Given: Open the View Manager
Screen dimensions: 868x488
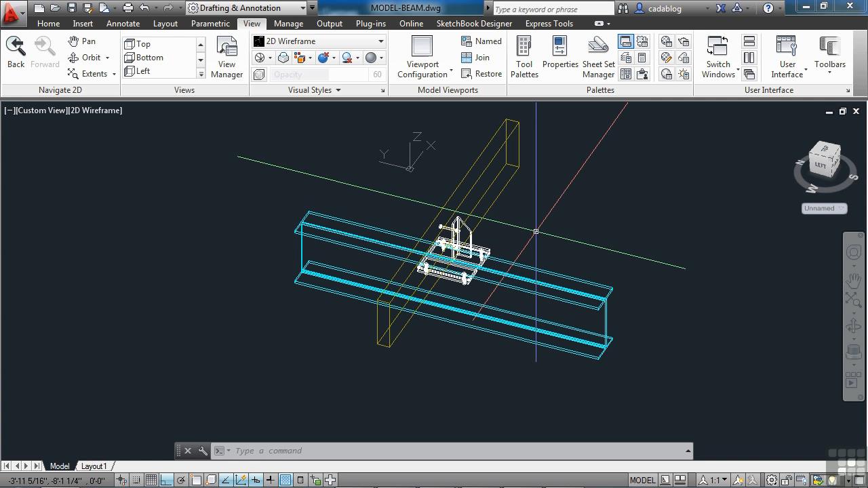Looking at the screenshot, I should click(226, 57).
